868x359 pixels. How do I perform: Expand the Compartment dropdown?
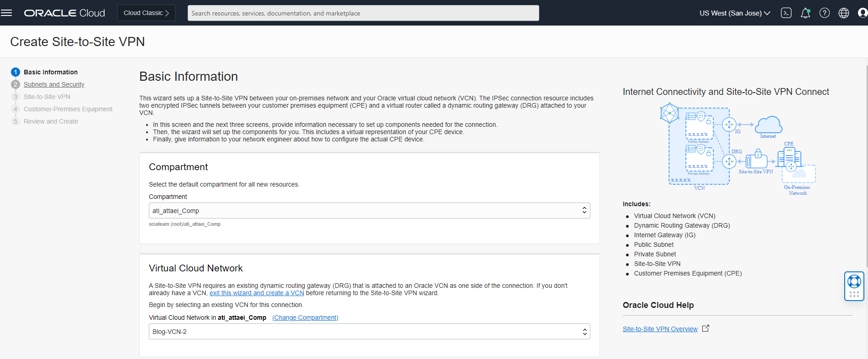(369, 211)
